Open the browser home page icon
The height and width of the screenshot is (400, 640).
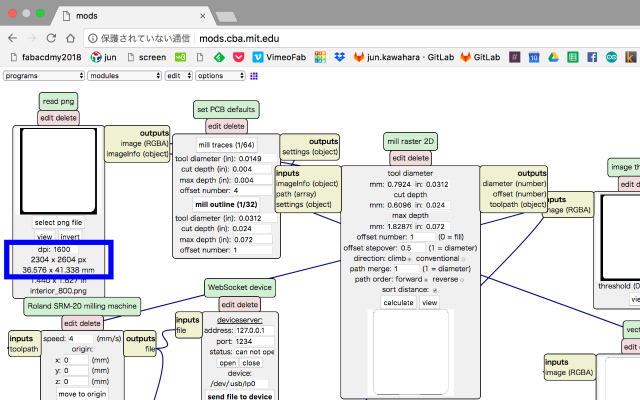pyautogui.click(x=71, y=38)
